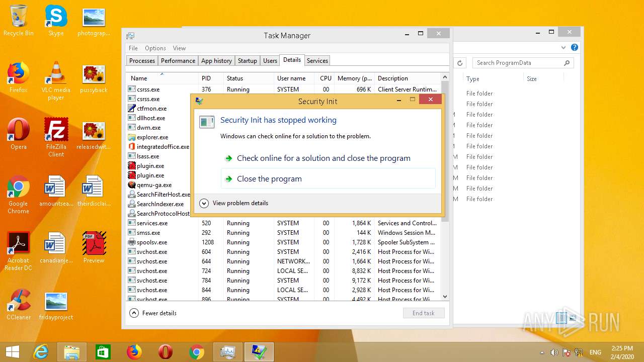Sort by the PID column header
This screenshot has width=644, height=362.
pos(211,78)
